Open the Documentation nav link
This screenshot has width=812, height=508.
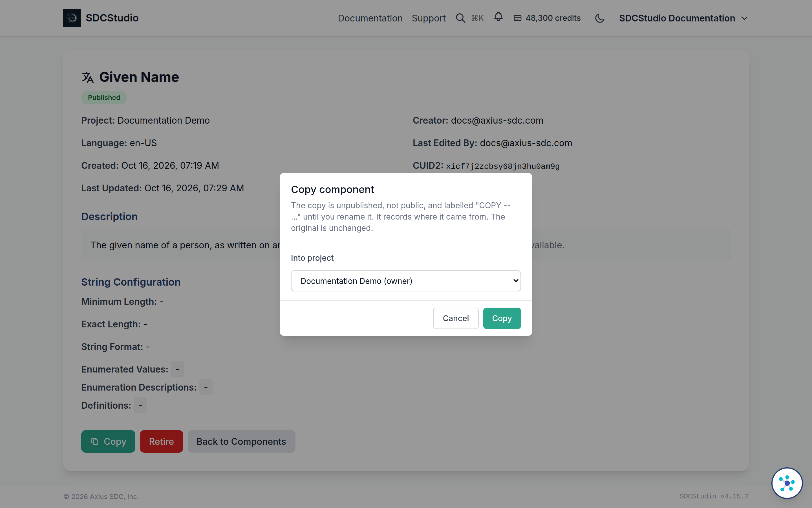370,18
